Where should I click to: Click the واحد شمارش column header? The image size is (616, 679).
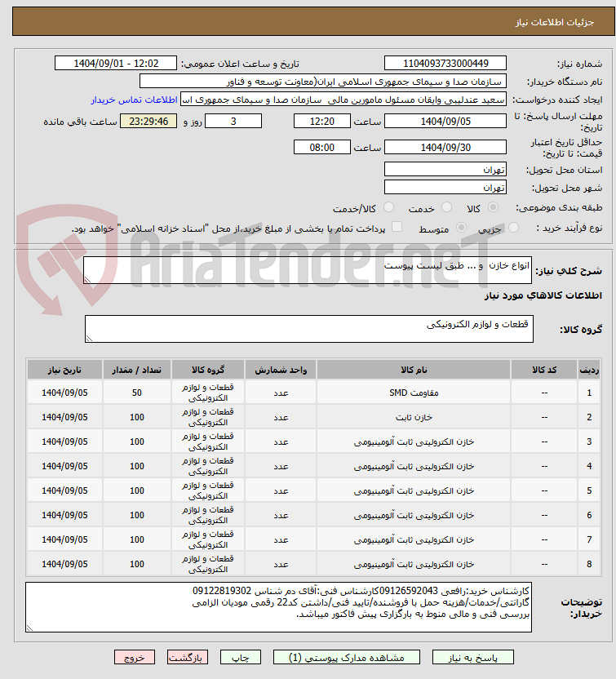pos(281,370)
